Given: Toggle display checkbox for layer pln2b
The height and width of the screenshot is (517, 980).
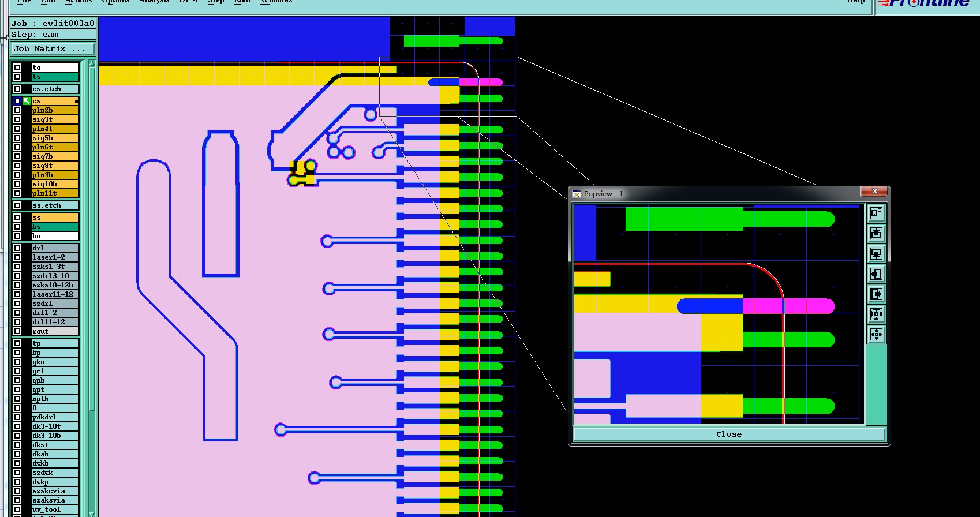Looking at the screenshot, I should coord(17,110).
